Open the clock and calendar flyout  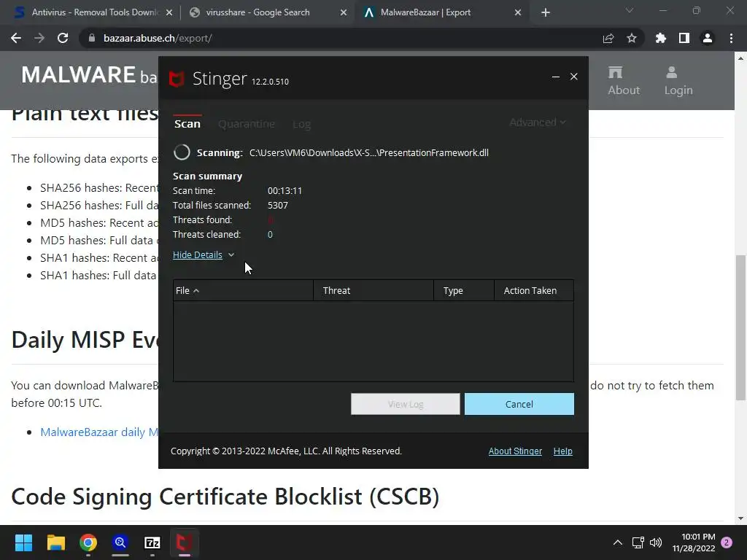[x=694, y=542]
